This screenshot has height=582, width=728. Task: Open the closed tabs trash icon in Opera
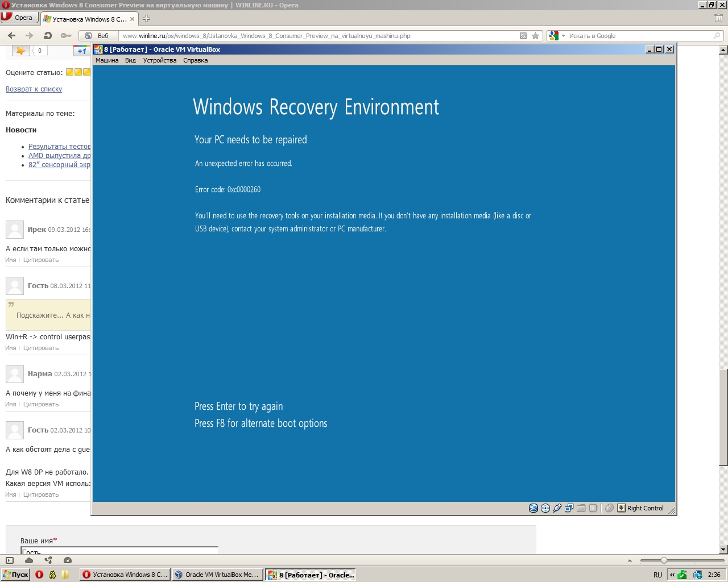[x=718, y=18]
